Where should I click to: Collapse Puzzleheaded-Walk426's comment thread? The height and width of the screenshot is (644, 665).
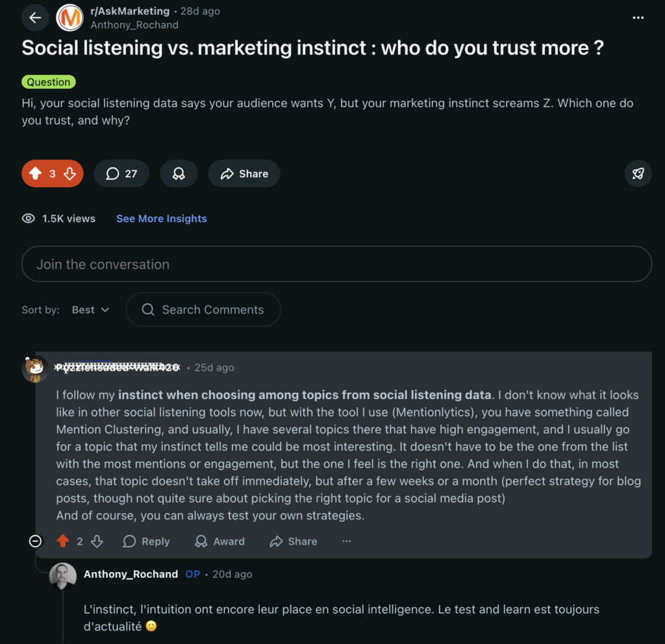pos(36,541)
